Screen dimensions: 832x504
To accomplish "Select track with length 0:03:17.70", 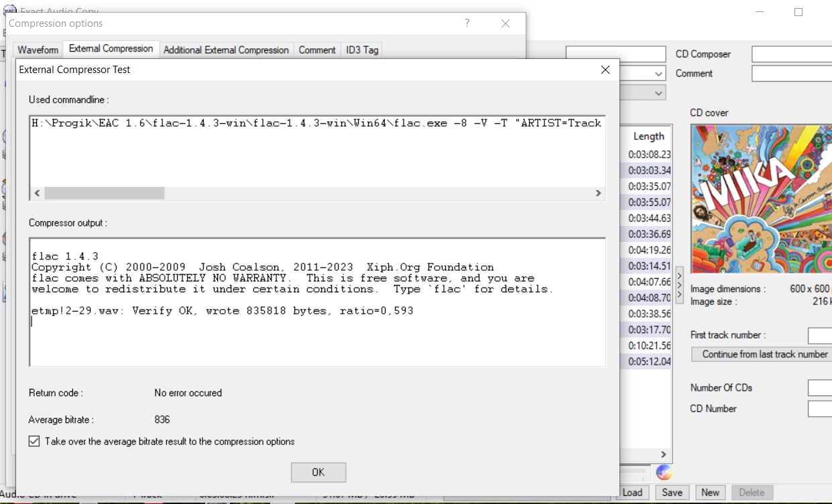I will point(649,330).
